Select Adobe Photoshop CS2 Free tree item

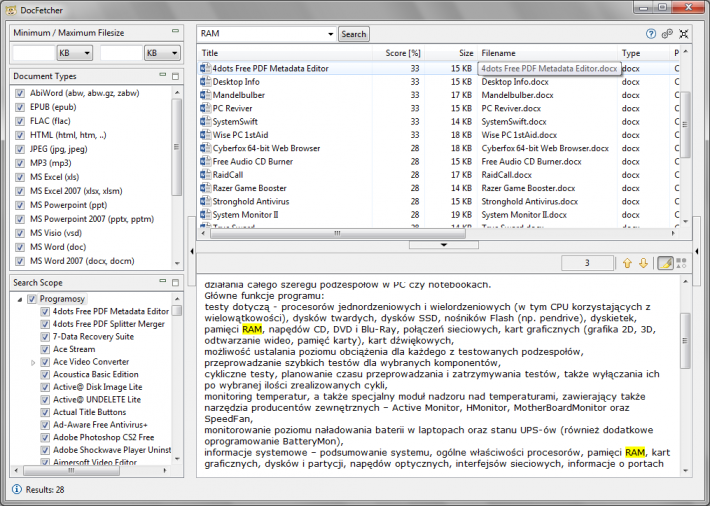104,438
